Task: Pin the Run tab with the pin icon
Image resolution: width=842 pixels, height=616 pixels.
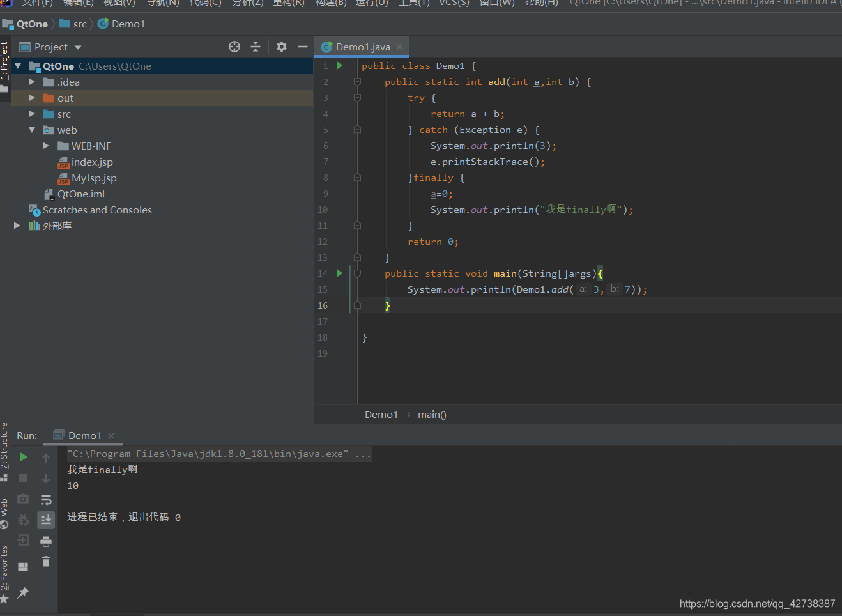Action: (23, 593)
